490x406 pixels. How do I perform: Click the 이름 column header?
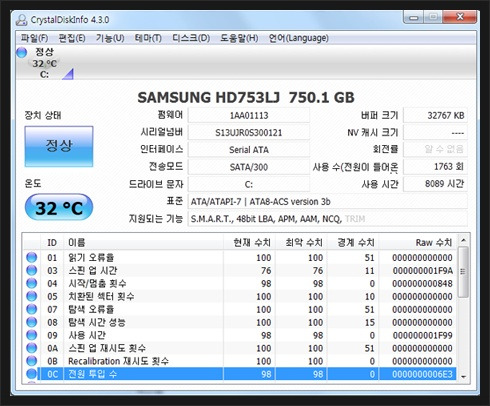click(143, 242)
